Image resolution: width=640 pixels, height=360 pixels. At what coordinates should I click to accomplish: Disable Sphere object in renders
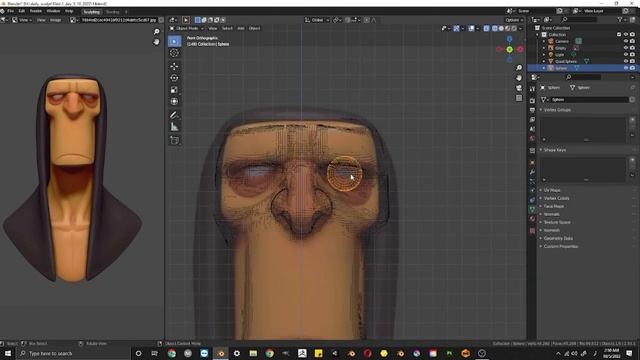coord(632,68)
